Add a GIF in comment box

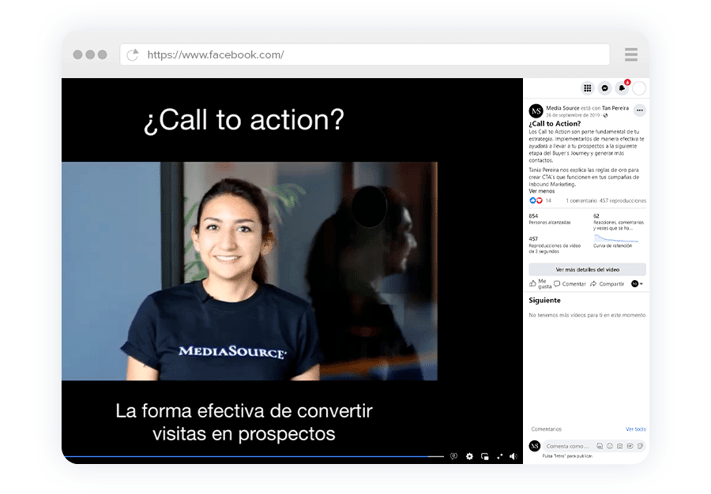pyautogui.click(x=630, y=446)
